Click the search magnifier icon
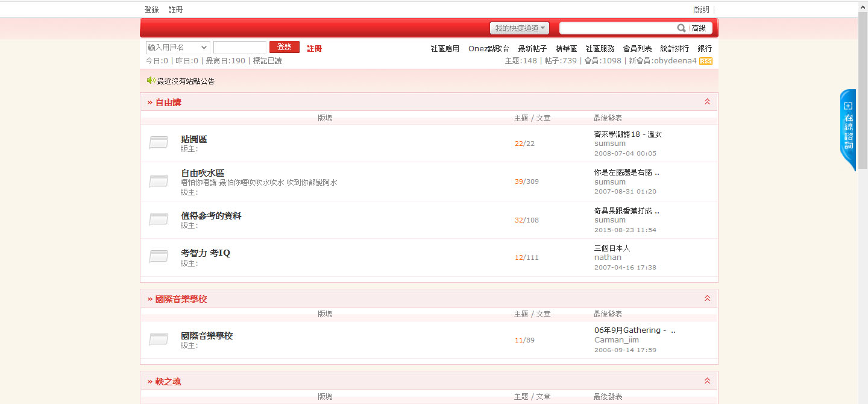The image size is (868, 404). click(x=681, y=28)
